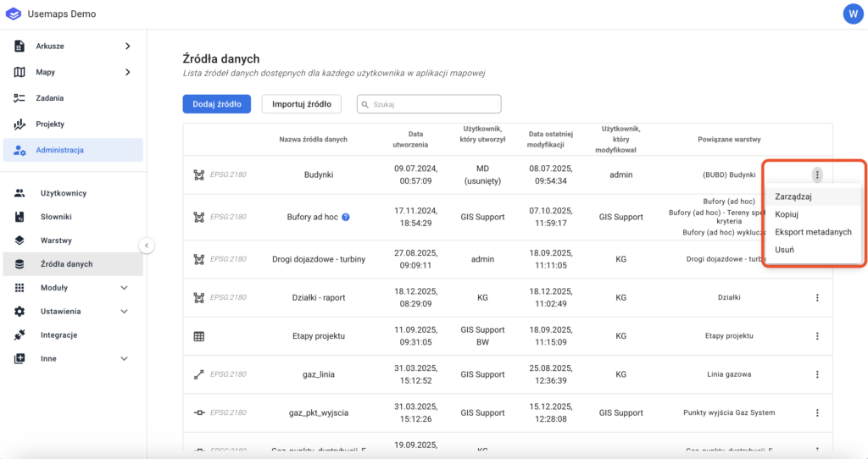Click the table icon in Etapy projektu row

click(199, 336)
